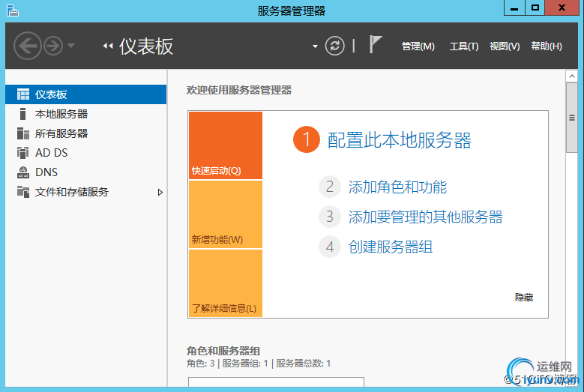Viewport: 584px width, 392px height.
Task: Select the 新增功能(W) orange tile
Action: coord(226,214)
